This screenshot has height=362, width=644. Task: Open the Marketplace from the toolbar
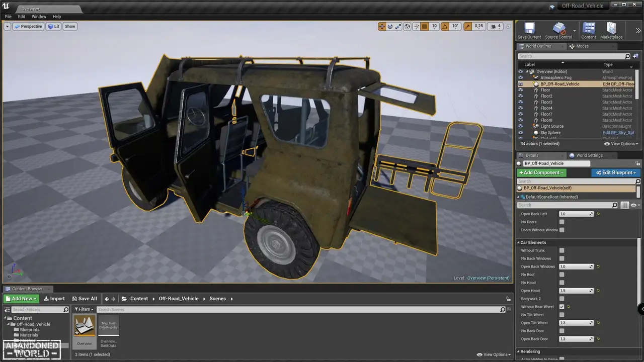tap(611, 29)
